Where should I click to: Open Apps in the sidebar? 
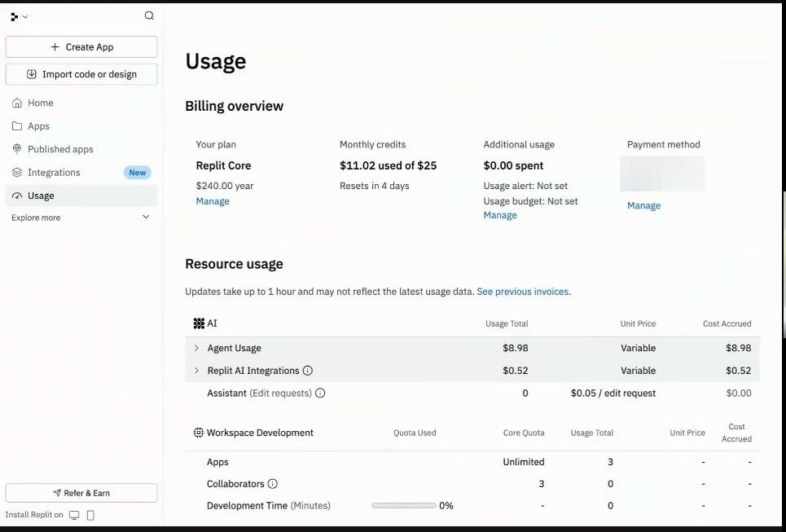coord(81,125)
